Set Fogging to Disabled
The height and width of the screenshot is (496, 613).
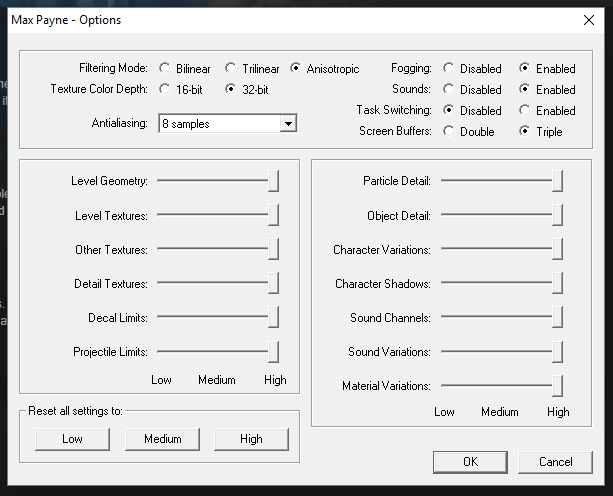[449, 68]
